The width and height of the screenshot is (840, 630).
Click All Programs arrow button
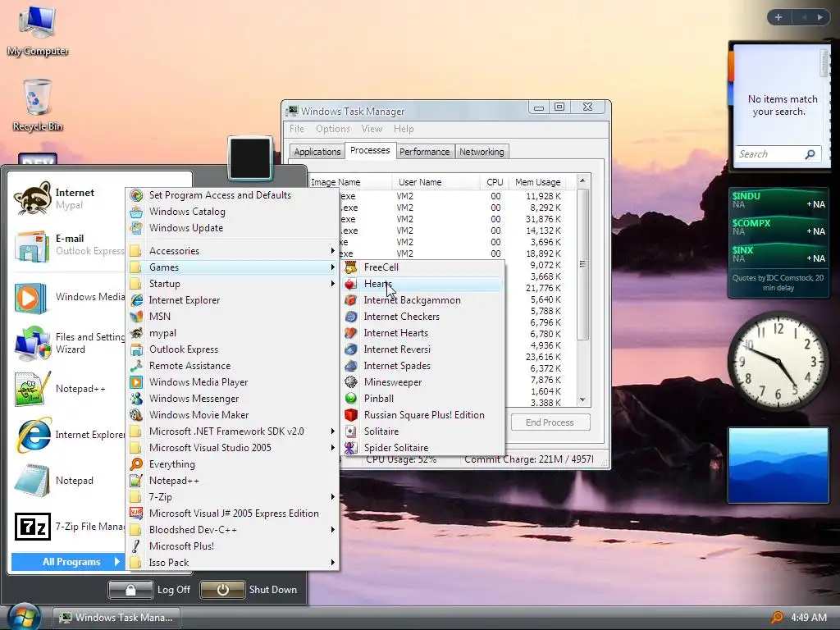point(68,561)
